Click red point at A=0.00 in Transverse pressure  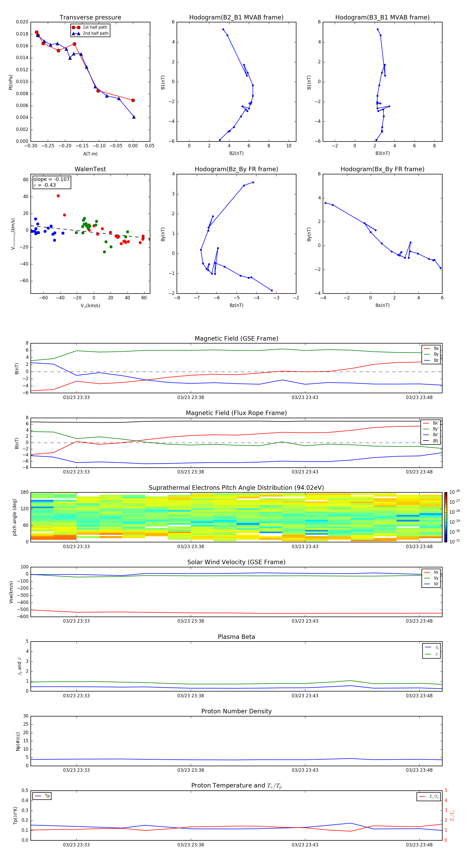click(133, 100)
